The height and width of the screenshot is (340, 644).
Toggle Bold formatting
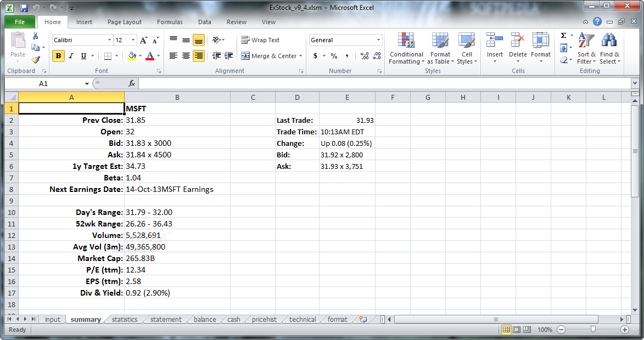pos(58,56)
